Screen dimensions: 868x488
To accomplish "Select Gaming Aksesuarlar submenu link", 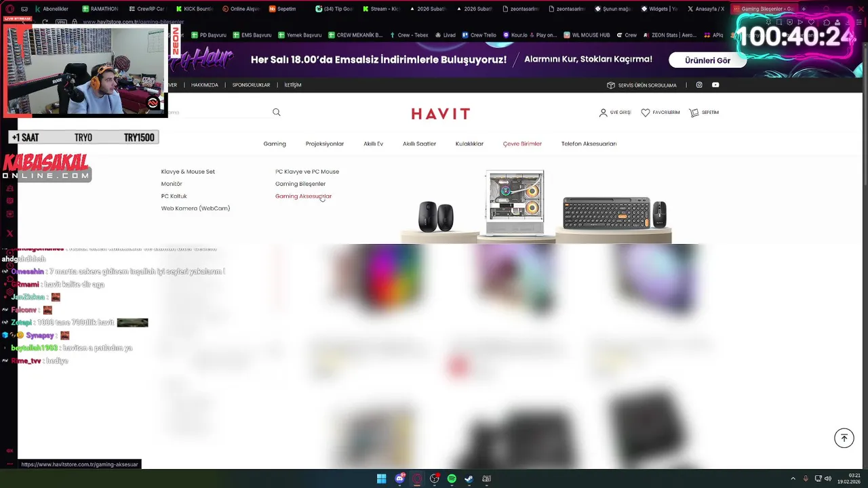I will pos(303,196).
